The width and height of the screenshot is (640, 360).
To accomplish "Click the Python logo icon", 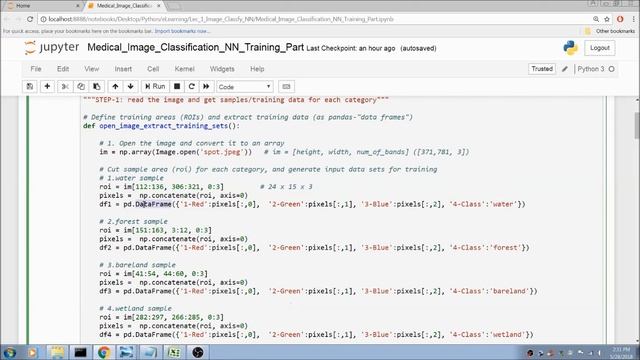I will coord(570,48).
